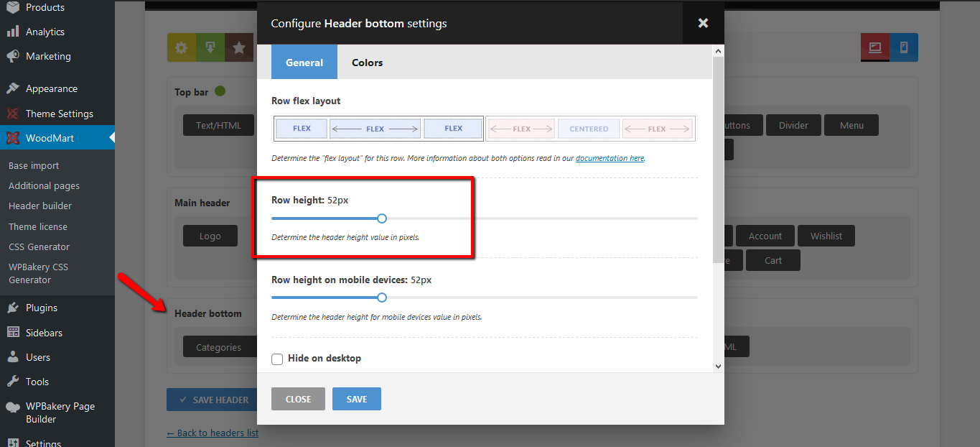Open Header builder submenu item
980x447 pixels.
[x=40, y=206]
